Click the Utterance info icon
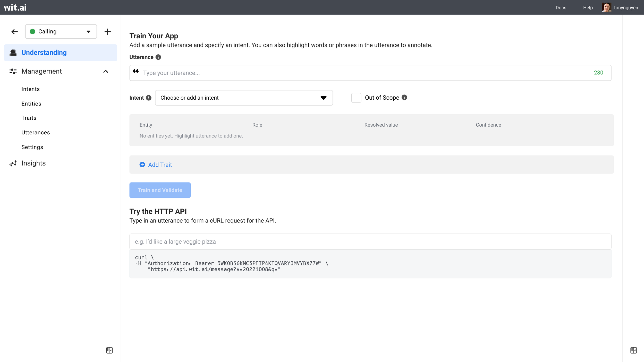The image size is (644, 362). click(x=158, y=57)
